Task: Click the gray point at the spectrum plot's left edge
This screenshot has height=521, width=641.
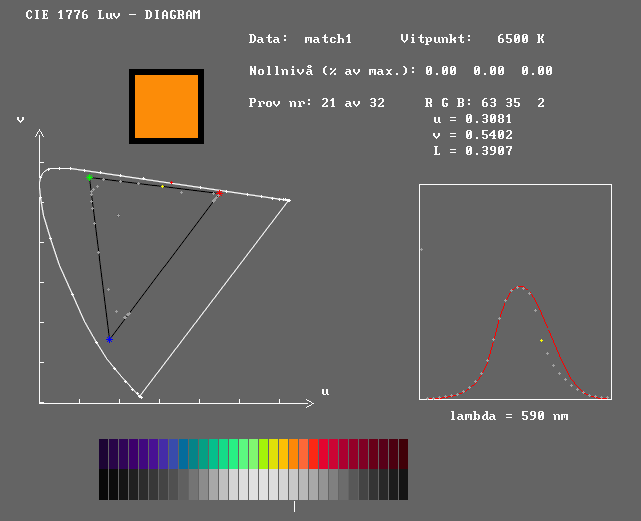Action: pyautogui.click(x=421, y=249)
